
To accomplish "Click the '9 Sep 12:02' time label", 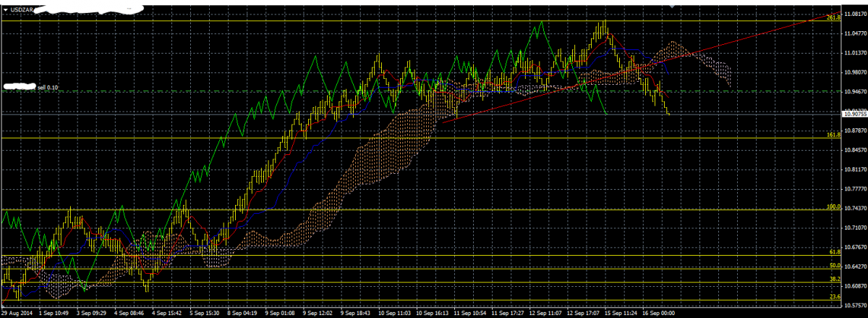I will (318, 314).
